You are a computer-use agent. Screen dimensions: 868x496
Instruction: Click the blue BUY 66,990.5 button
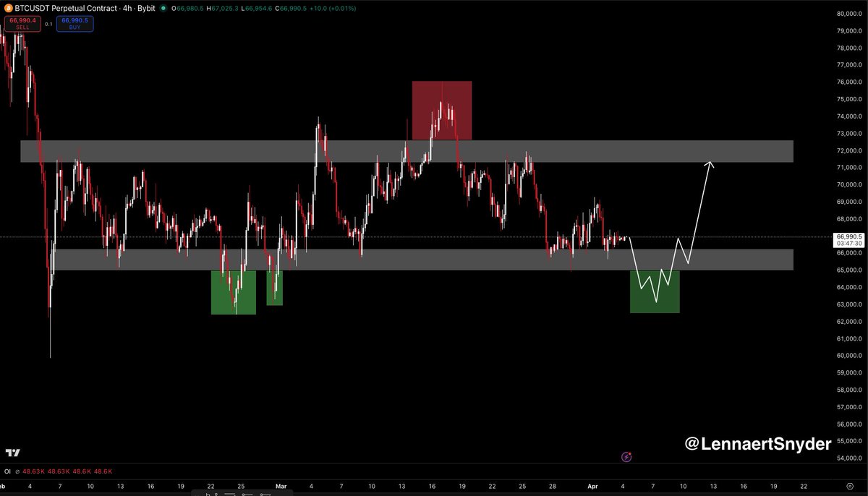[x=75, y=23]
